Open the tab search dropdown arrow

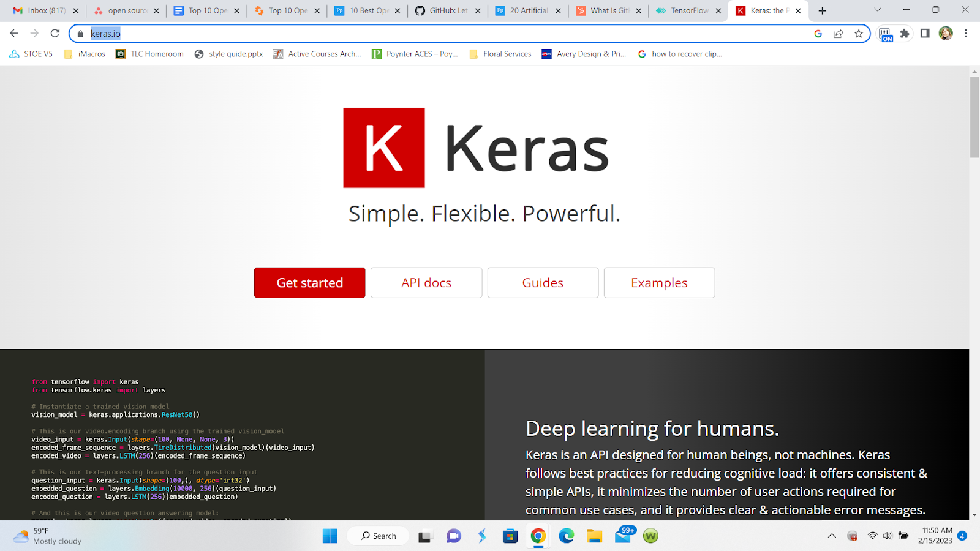click(x=877, y=10)
